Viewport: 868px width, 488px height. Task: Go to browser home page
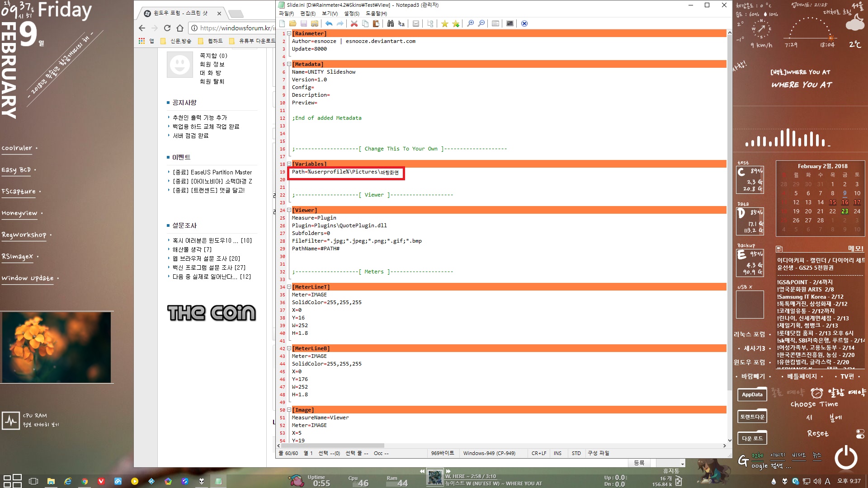click(x=180, y=28)
